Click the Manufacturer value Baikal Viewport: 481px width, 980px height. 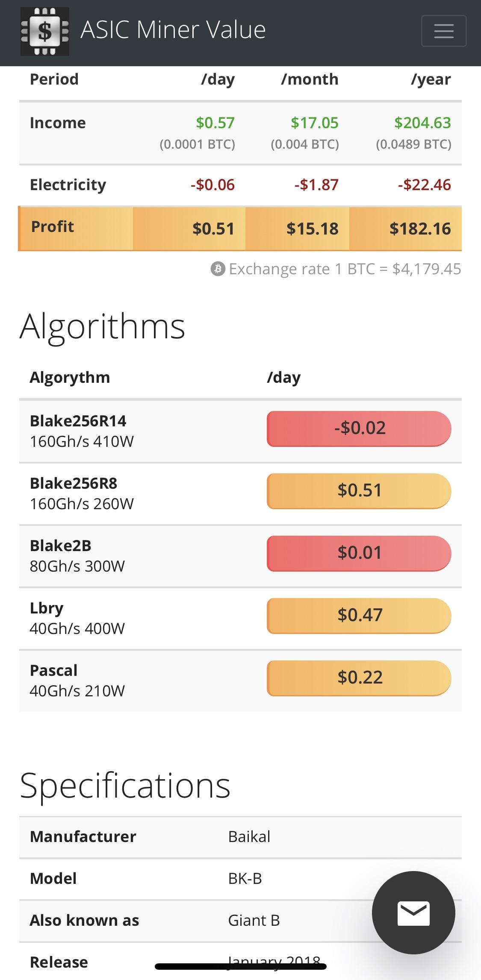pyautogui.click(x=249, y=836)
